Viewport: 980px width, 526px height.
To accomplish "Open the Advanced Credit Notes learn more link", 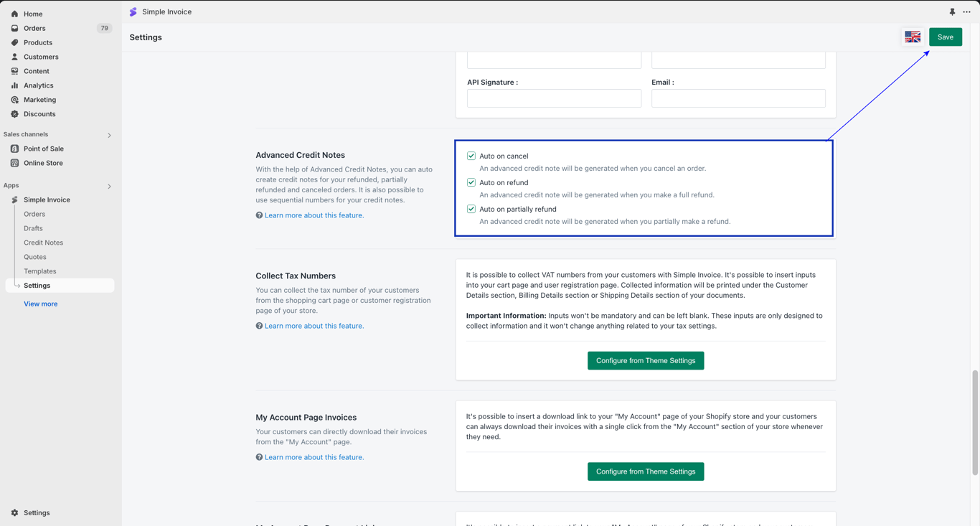I will click(314, 215).
